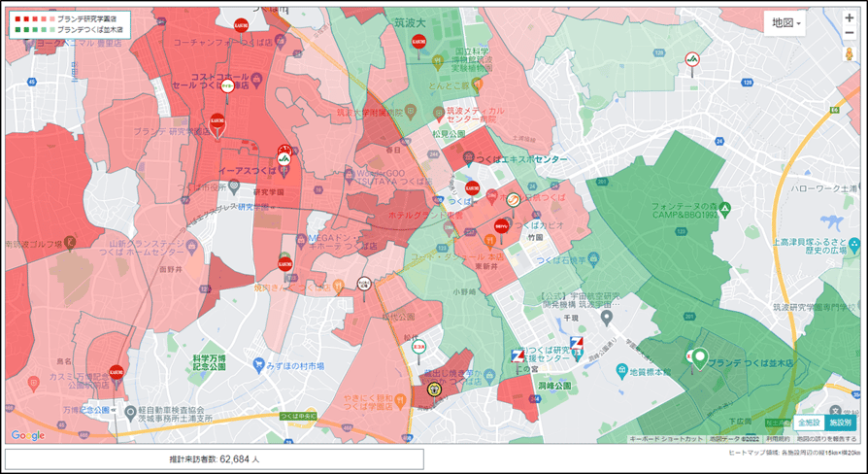868x474 pixels.
Task: Open the 地質標本館 museum icon
Action: [621, 369]
